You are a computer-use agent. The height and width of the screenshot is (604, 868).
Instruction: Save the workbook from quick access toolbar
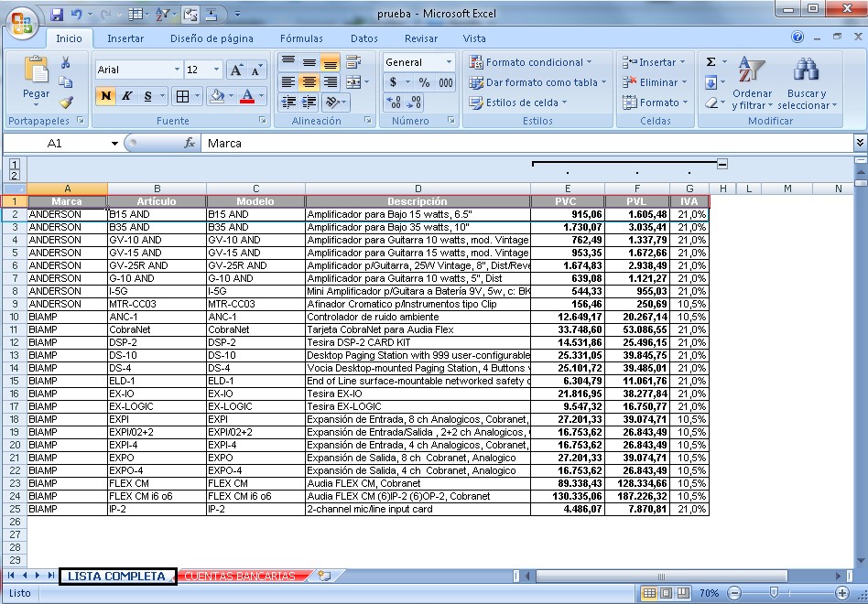coord(57,14)
